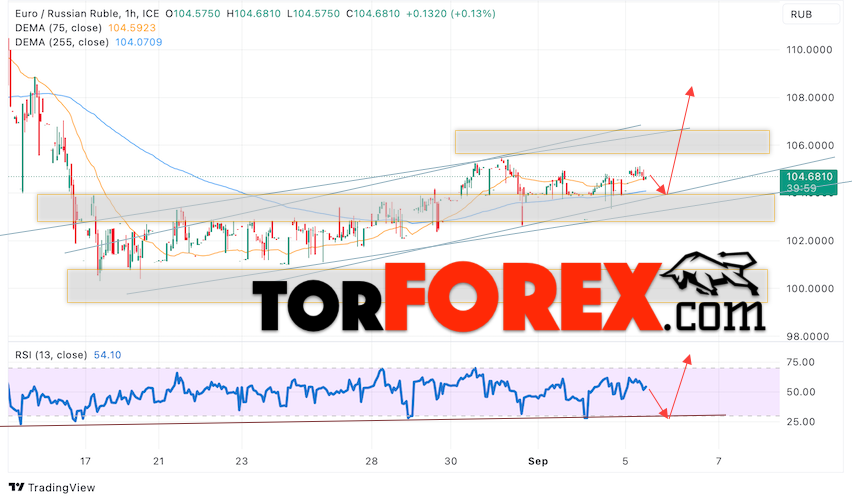Click the 28 date label on time axis
The width and height of the screenshot is (852, 502).
point(371,461)
